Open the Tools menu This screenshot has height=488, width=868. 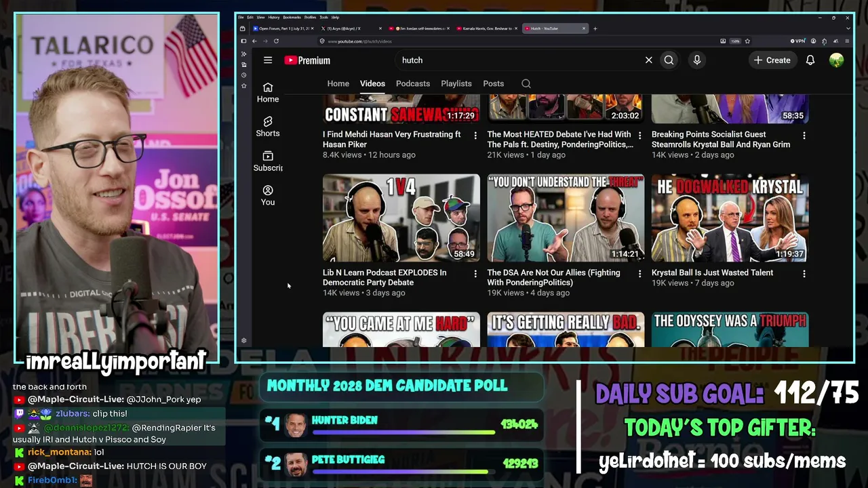(x=324, y=17)
